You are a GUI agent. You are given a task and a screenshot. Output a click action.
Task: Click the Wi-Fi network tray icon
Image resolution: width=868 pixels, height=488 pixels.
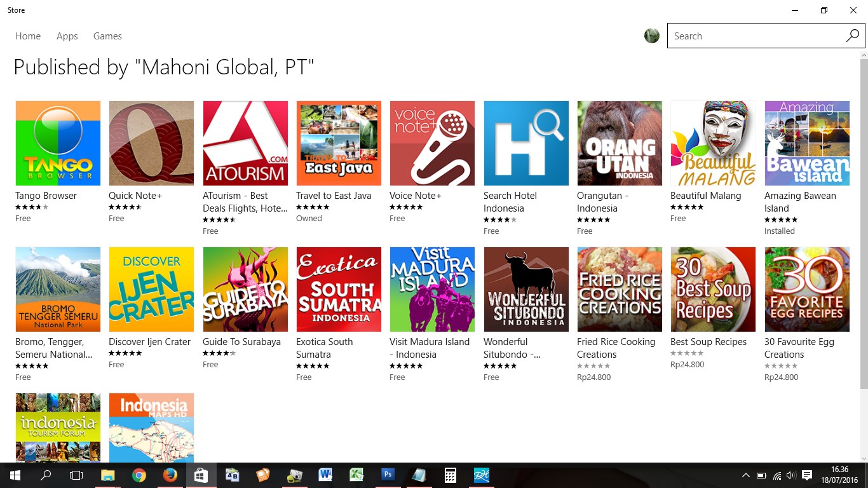pos(777,475)
